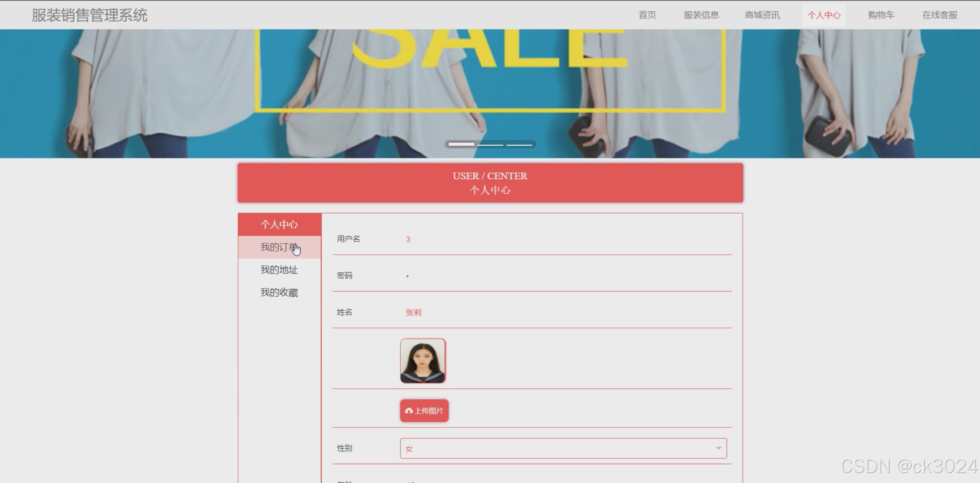Viewport: 980px width, 483px height.
Task: Go to 首页 in navigation bar
Action: pos(647,15)
